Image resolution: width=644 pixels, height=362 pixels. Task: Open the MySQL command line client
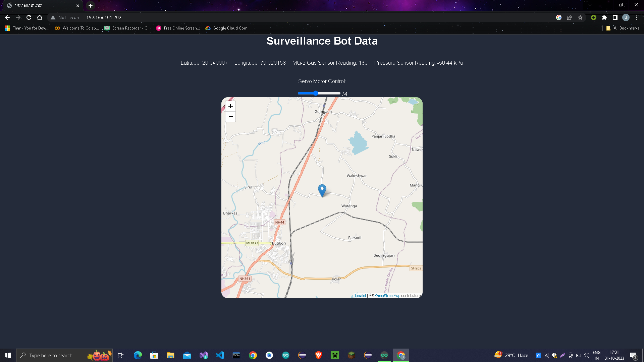coord(237,355)
